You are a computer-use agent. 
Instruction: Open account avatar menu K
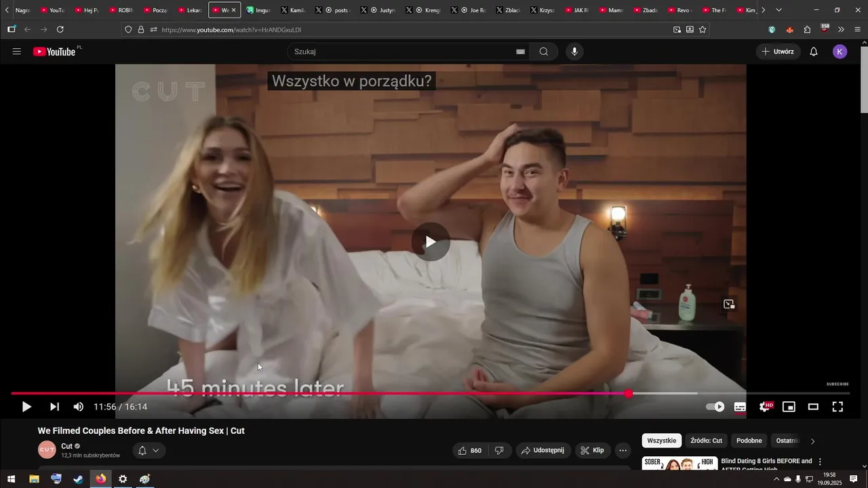click(840, 52)
